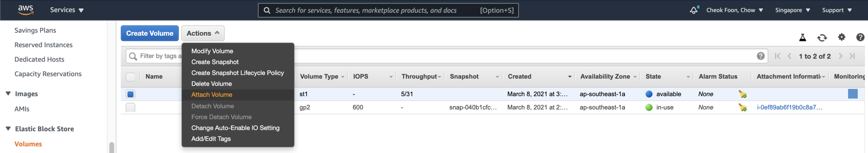
Task: Uncheck the selected st1 volume checkbox
Action: 131,94
